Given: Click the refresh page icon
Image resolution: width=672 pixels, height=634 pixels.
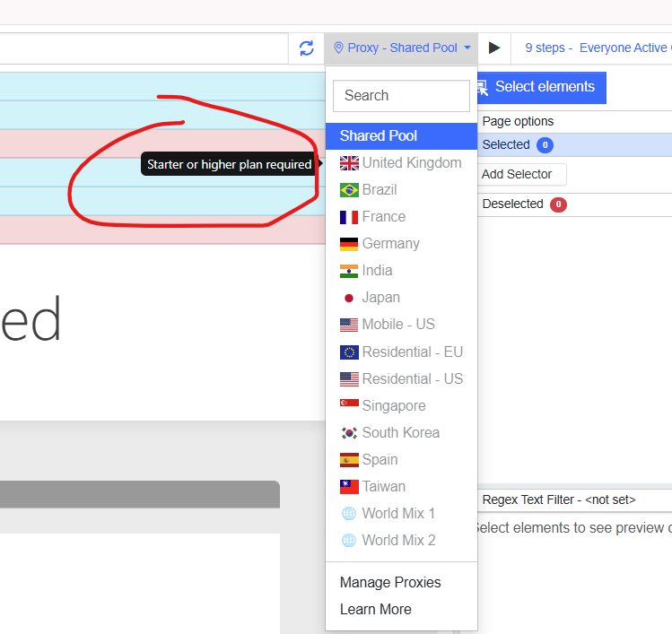Looking at the screenshot, I should click(x=307, y=48).
